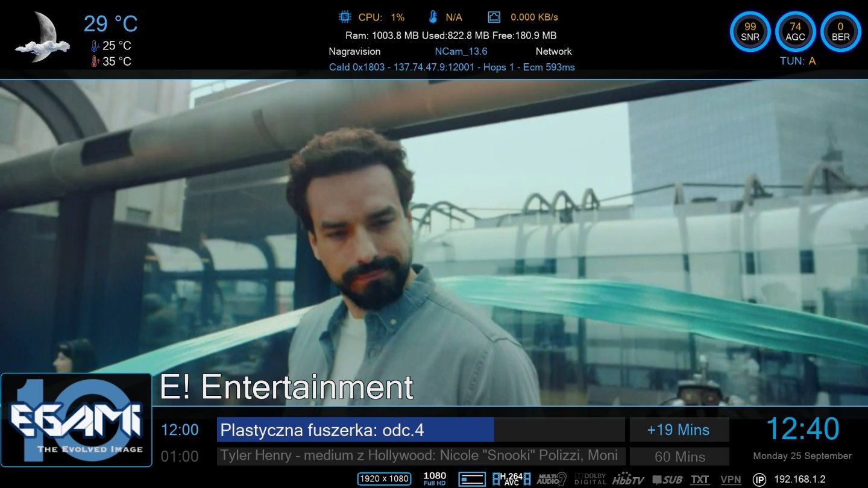Click the SNR signal gauge
Screen dimensions: 868x488
click(750, 32)
